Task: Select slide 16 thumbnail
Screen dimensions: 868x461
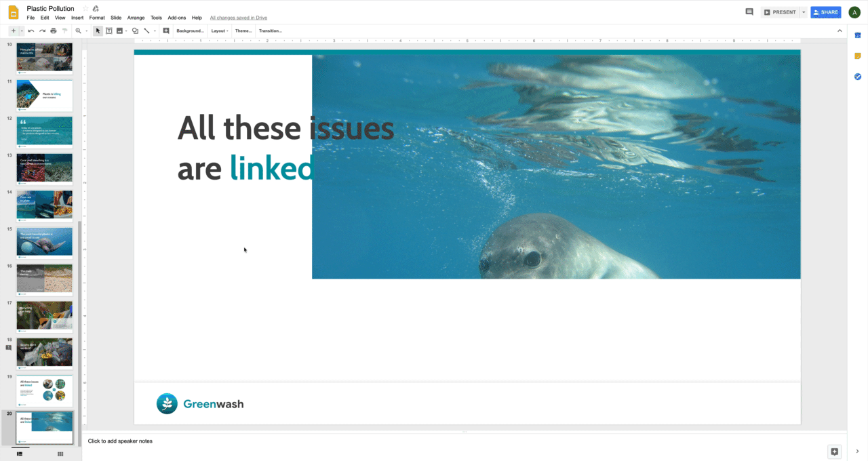Action: [44, 279]
